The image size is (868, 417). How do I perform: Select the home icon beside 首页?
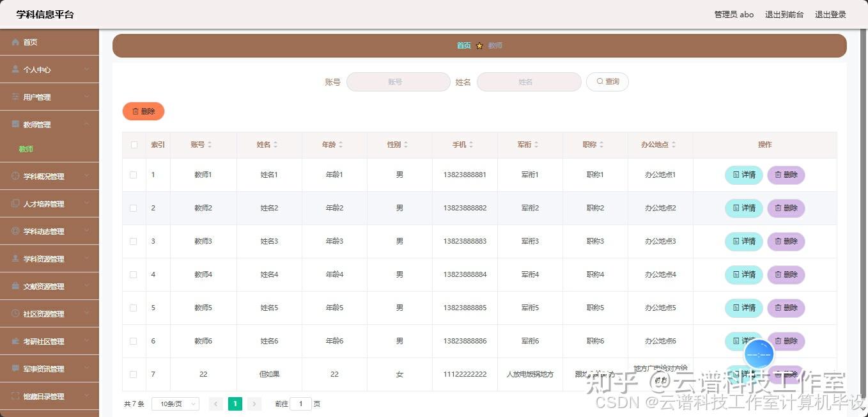(x=15, y=42)
